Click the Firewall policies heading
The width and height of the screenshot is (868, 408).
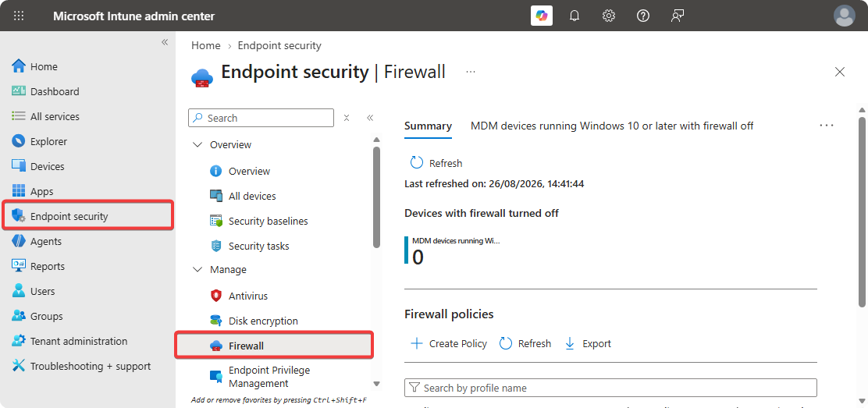click(x=449, y=314)
